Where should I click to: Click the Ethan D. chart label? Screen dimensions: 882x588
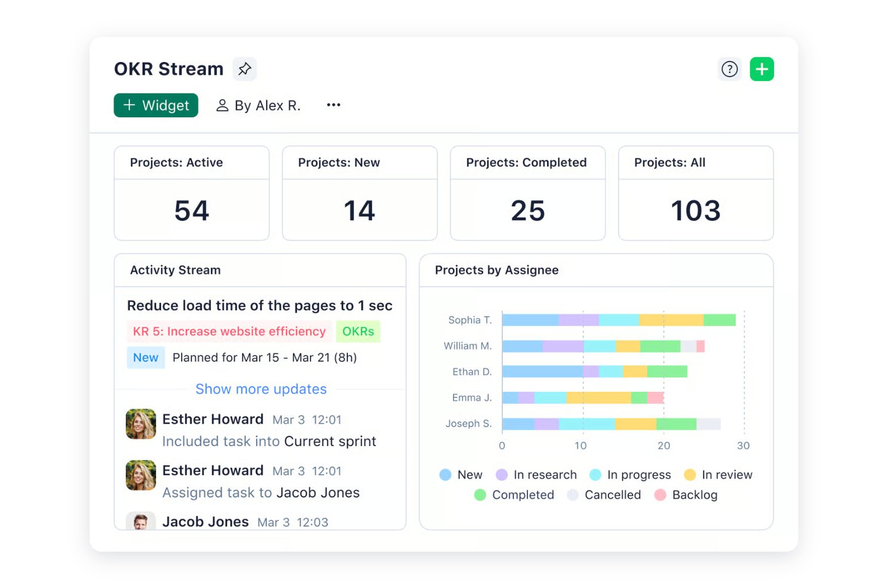pos(472,372)
